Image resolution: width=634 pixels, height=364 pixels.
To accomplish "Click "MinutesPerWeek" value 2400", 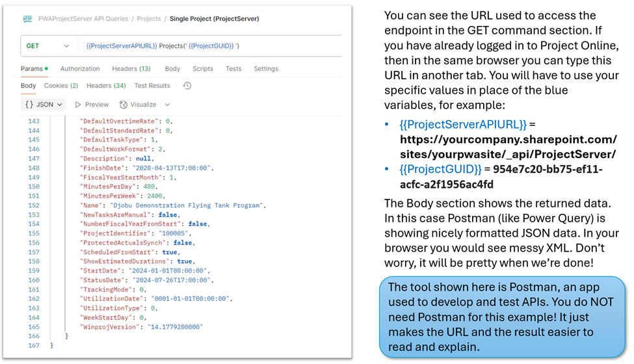I will [x=155, y=196].
